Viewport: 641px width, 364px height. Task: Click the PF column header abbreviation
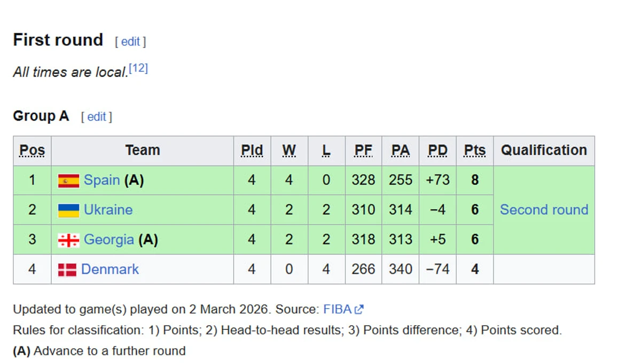pyautogui.click(x=363, y=151)
